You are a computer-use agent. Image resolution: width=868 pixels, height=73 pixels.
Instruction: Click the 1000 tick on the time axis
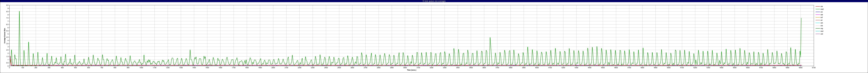click(141, 68)
